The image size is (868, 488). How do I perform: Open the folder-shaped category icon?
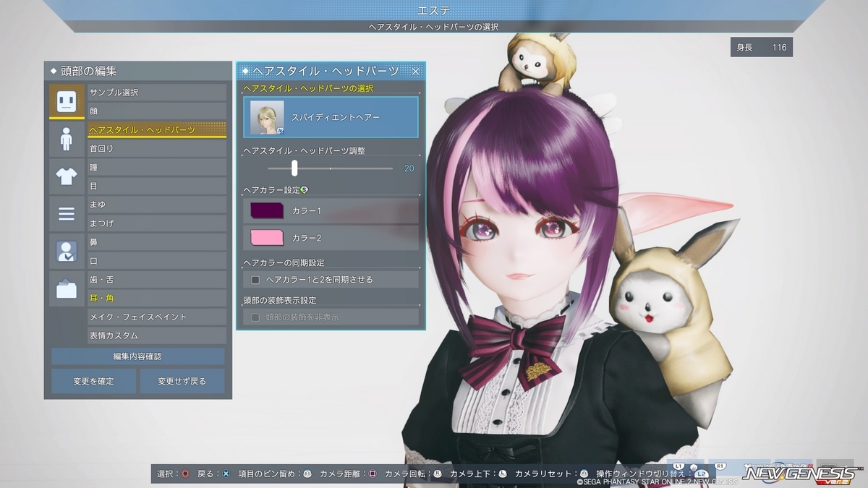[67, 288]
